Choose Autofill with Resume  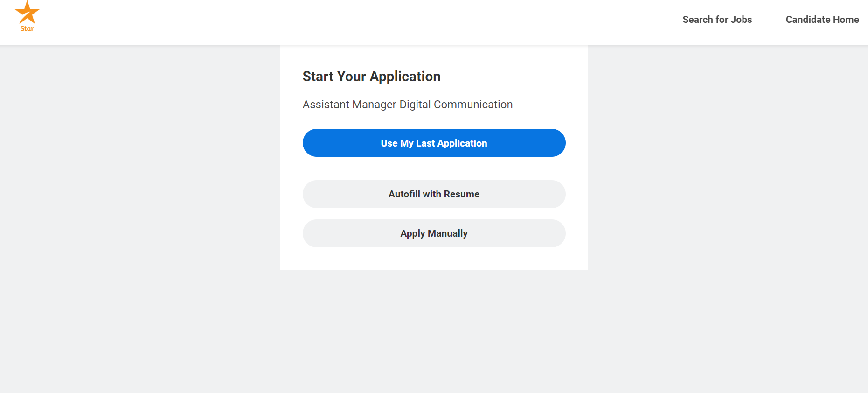tap(434, 194)
